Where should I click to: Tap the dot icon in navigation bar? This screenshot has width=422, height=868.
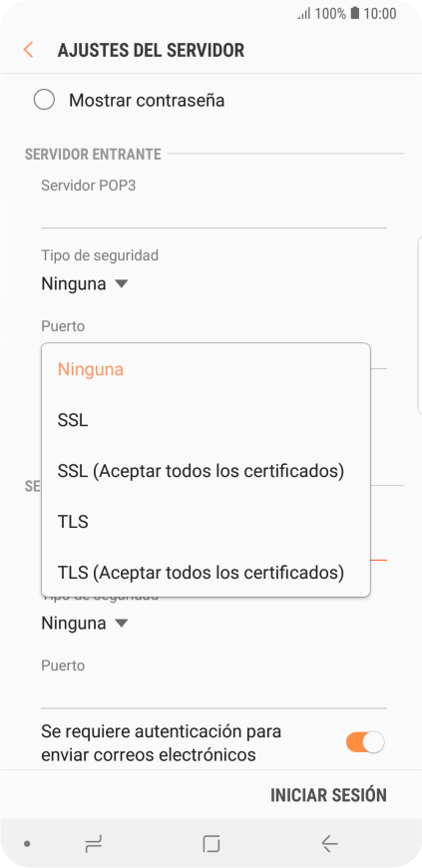pyautogui.click(x=27, y=844)
